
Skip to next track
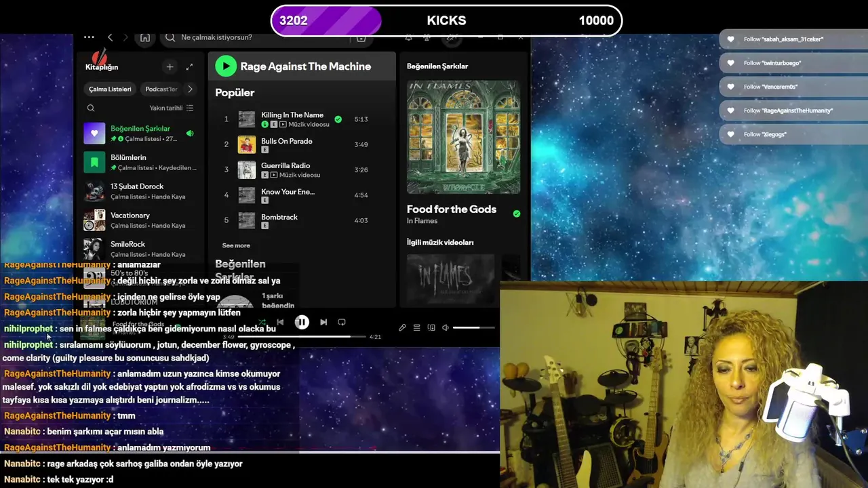click(x=323, y=323)
